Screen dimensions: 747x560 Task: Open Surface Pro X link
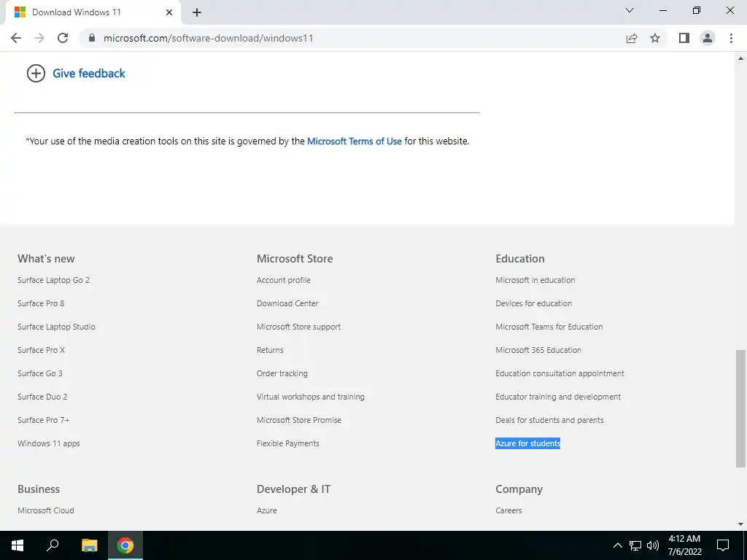41,350
